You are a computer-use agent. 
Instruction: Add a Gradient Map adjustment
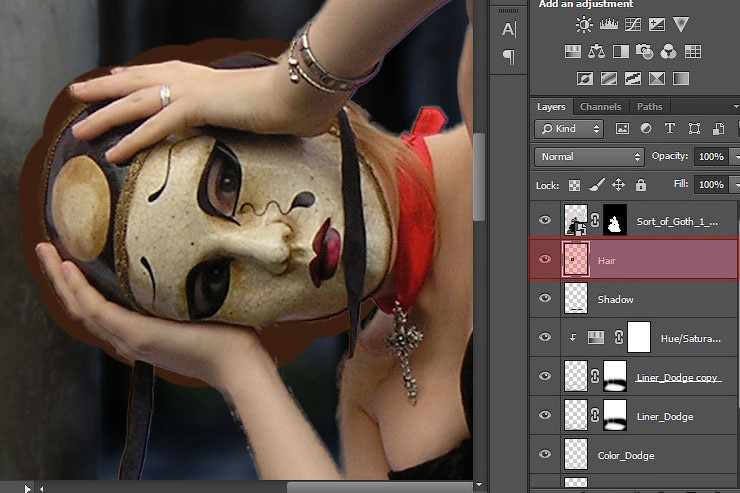point(681,78)
